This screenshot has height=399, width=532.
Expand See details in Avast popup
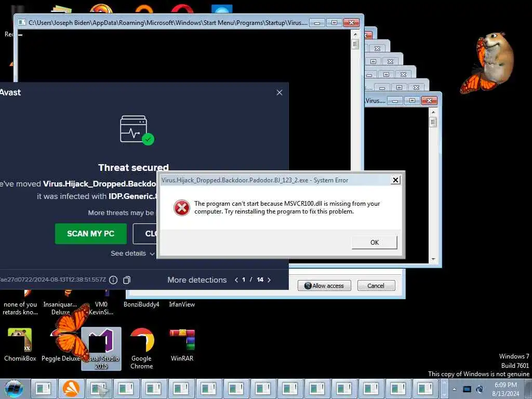point(132,254)
